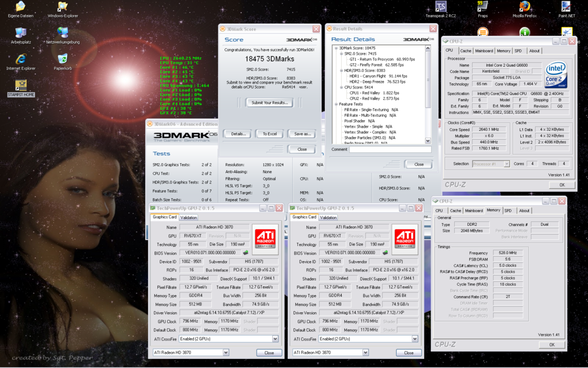This screenshot has height=368, width=588.
Task: Select CPU1 - Red Valley result row
Action: point(374,93)
